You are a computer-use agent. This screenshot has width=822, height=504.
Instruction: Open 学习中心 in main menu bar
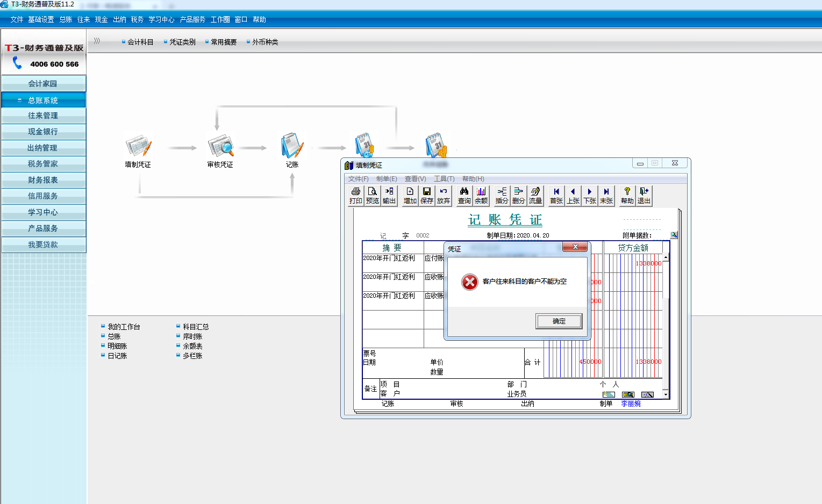pos(161,19)
